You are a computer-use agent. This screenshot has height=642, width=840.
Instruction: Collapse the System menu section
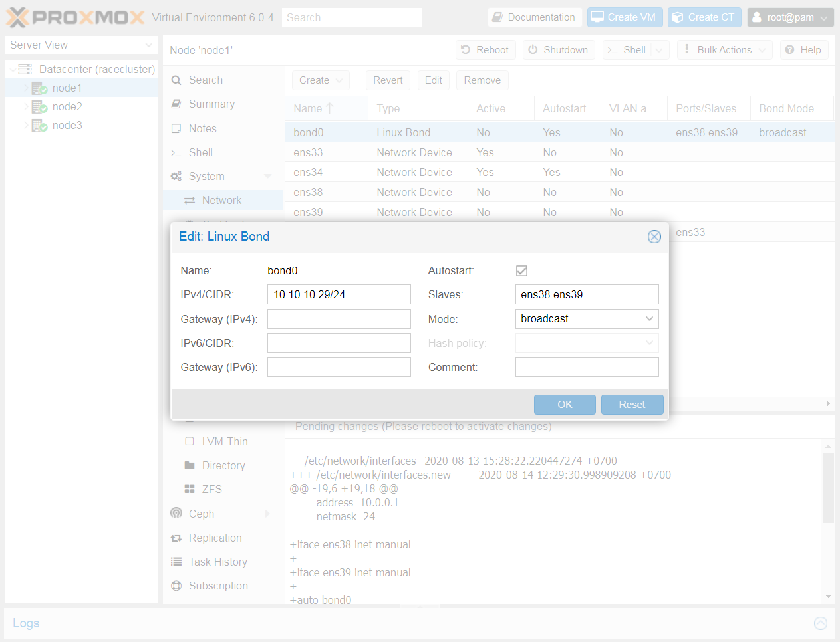267,176
